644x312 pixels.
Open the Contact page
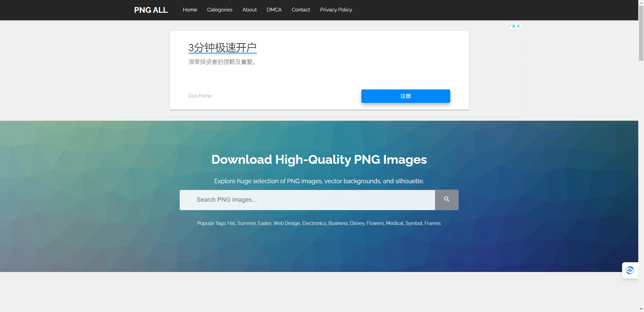point(300,10)
